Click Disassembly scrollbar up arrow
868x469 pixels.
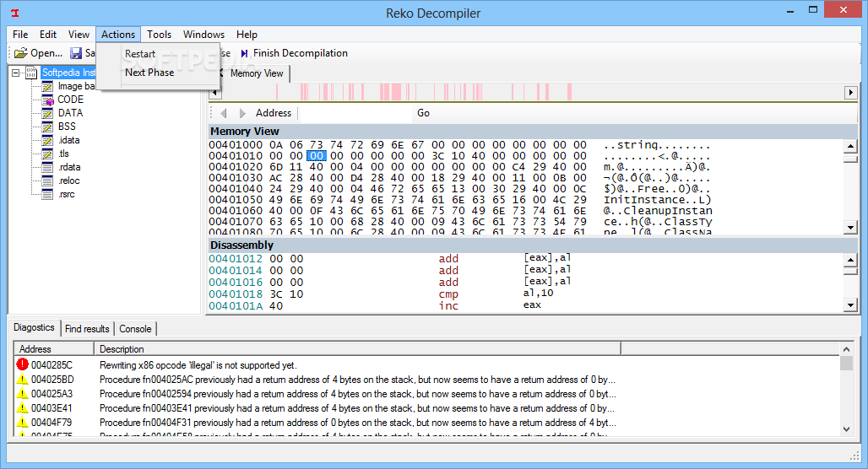[850, 260]
